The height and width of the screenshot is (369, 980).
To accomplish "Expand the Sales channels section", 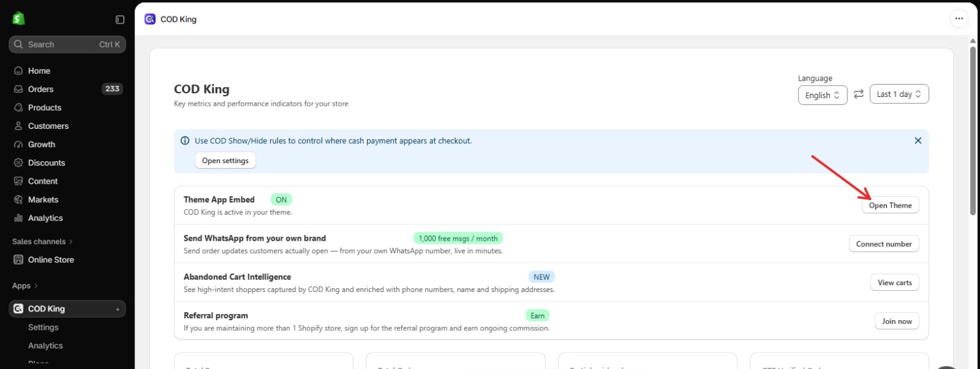I will coord(42,241).
